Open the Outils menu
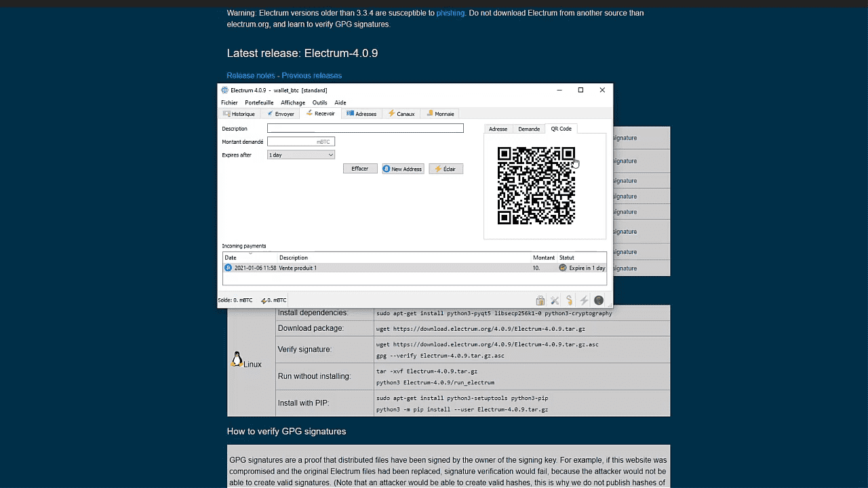 coord(319,102)
